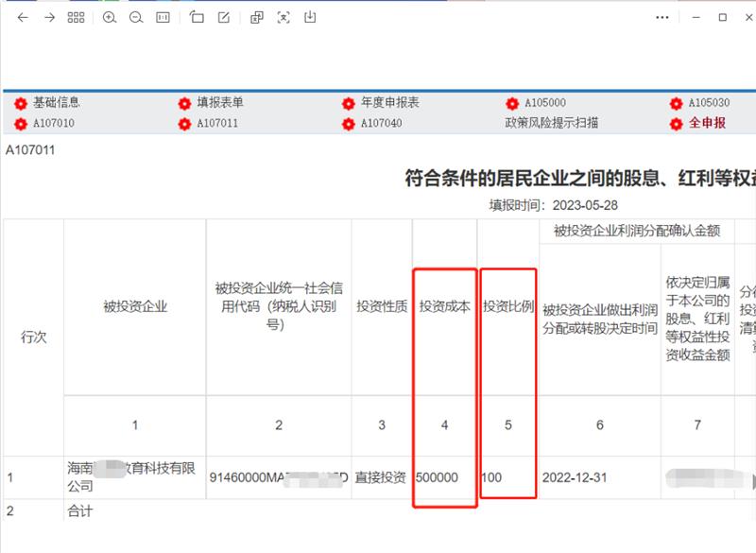Open form A105000 tab
This screenshot has height=553, width=756.
pos(544,103)
